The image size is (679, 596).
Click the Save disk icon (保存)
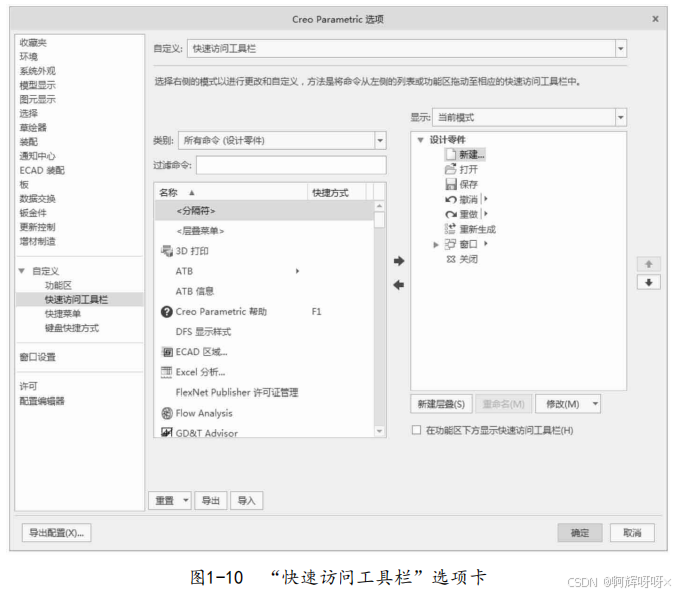(x=451, y=184)
